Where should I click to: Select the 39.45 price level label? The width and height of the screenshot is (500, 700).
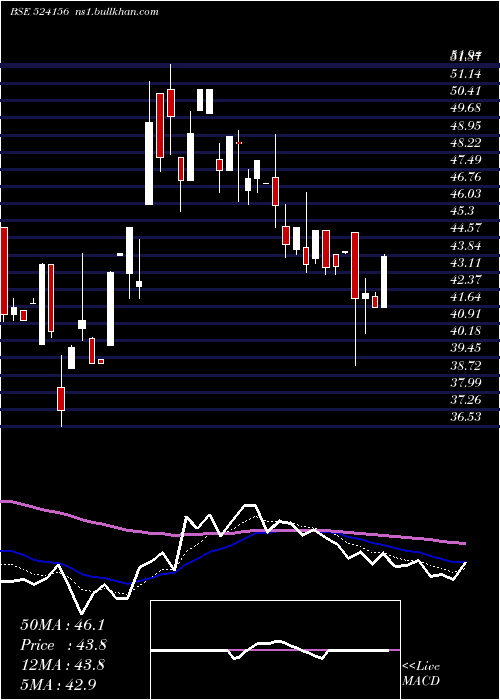(x=465, y=348)
